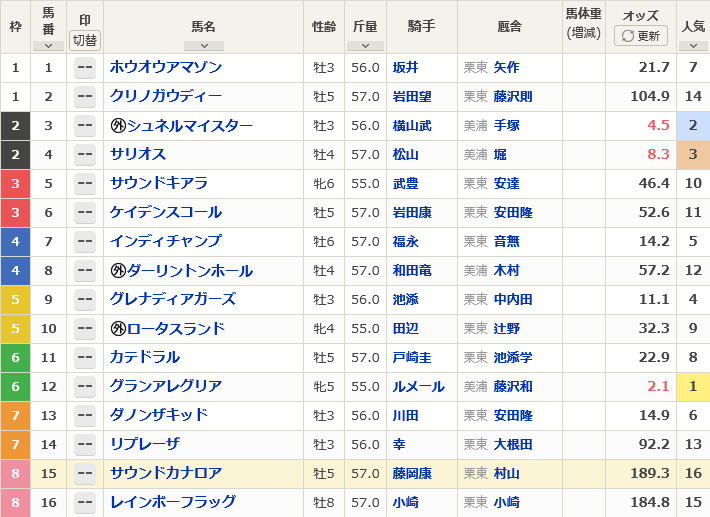This screenshot has height=517, width=710.
Task: Open jockey link 武豊
Action: pyautogui.click(x=405, y=184)
